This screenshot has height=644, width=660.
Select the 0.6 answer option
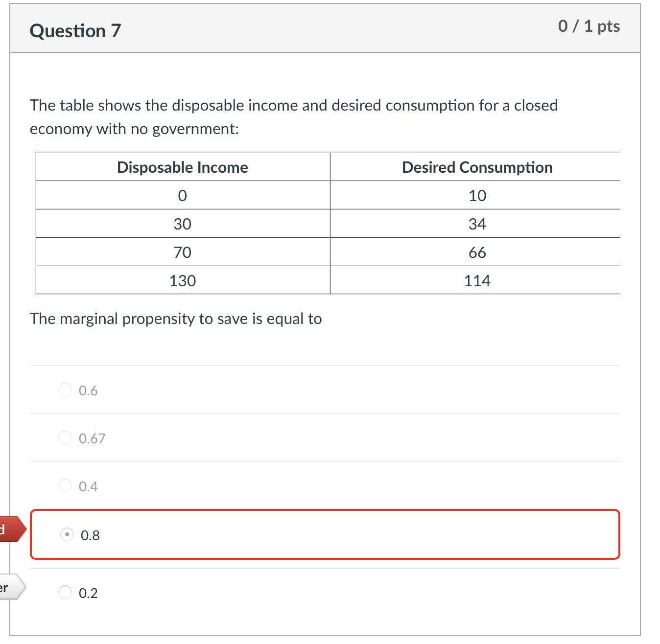pos(65,390)
